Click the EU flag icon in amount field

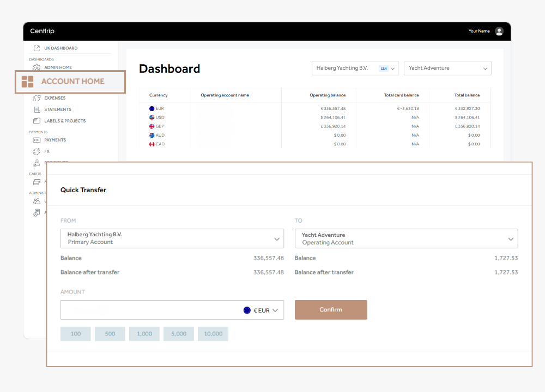pyautogui.click(x=247, y=310)
